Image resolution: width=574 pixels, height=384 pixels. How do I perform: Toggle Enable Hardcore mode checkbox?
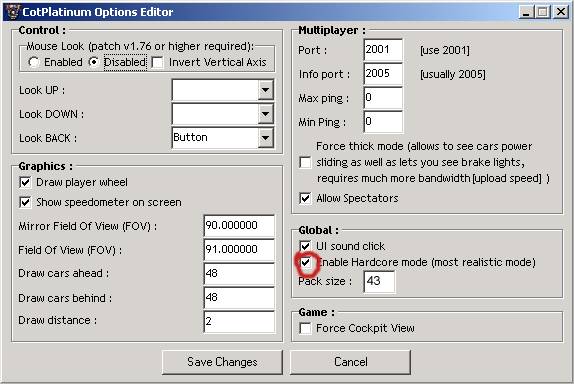pyautogui.click(x=305, y=262)
